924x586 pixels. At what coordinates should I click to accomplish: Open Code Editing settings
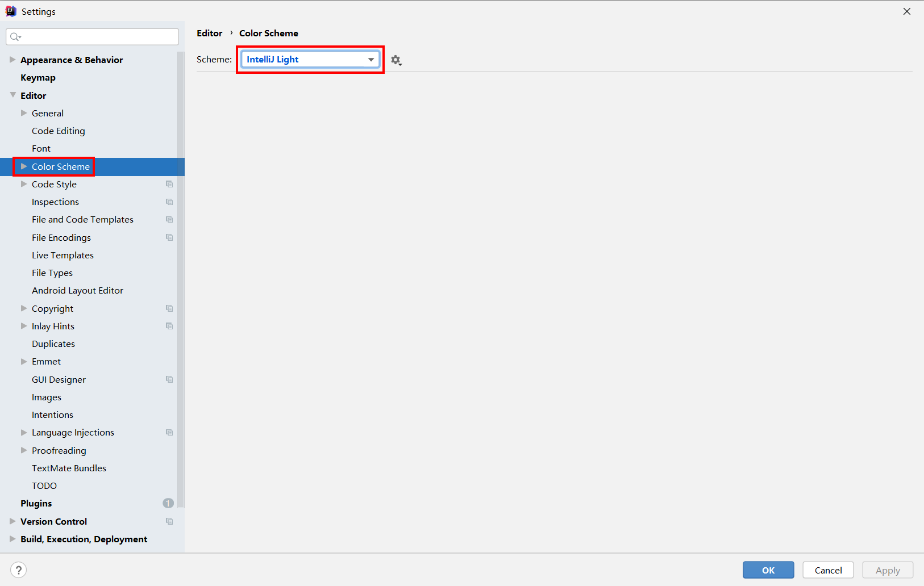[59, 131]
